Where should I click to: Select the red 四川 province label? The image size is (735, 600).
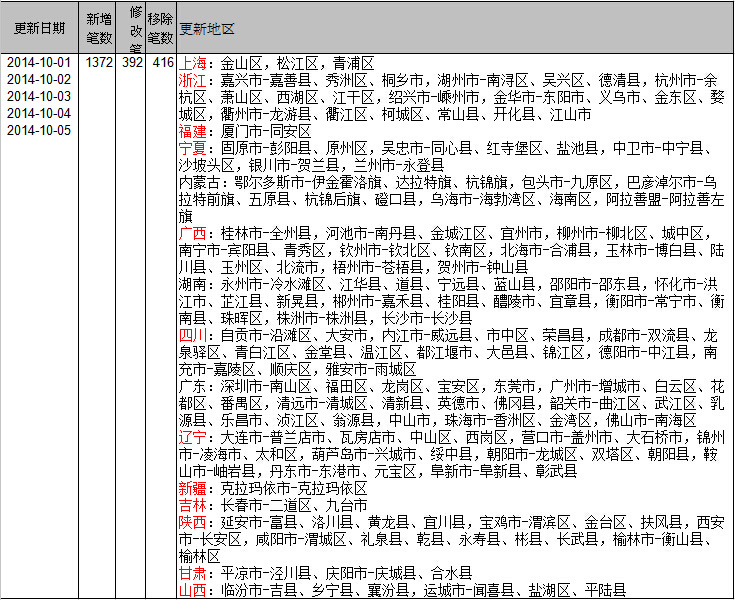coord(192,334)
